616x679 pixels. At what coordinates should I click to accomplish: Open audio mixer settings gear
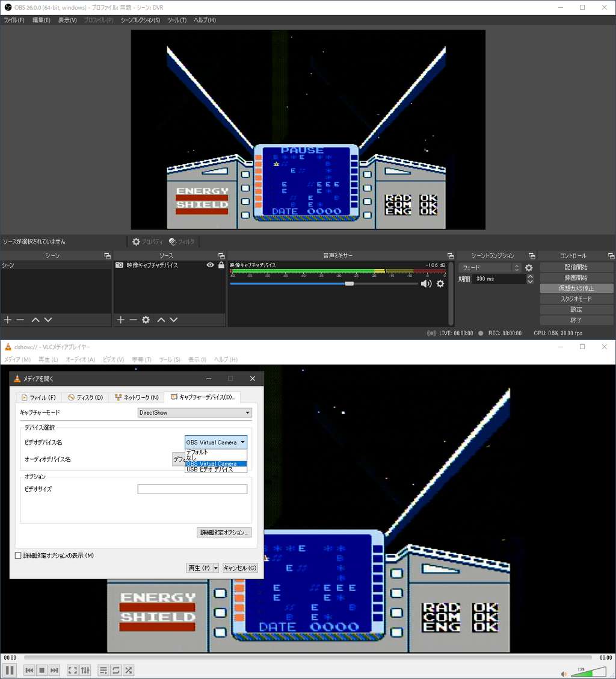(440, 284)
